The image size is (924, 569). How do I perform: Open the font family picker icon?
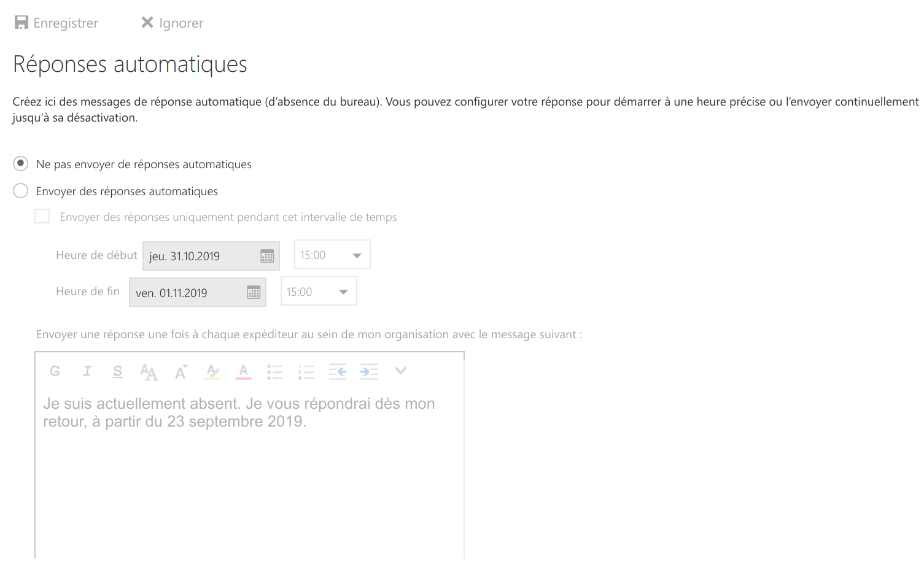click(149, 371)
